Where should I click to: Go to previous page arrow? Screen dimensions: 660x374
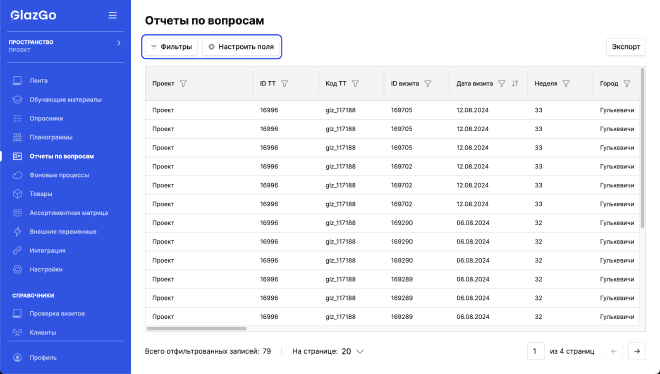614,351
